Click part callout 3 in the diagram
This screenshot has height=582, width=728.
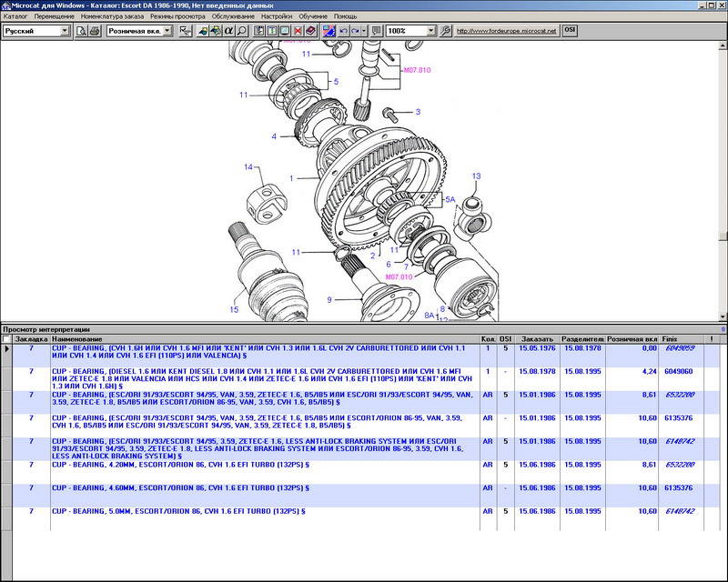click(x=418, y=112)
